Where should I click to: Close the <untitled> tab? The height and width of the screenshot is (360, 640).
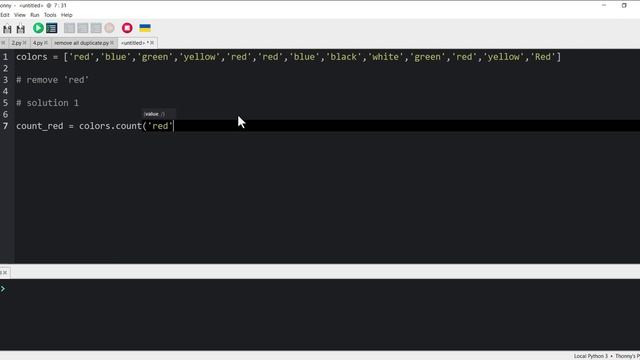(x=152, y=43)
